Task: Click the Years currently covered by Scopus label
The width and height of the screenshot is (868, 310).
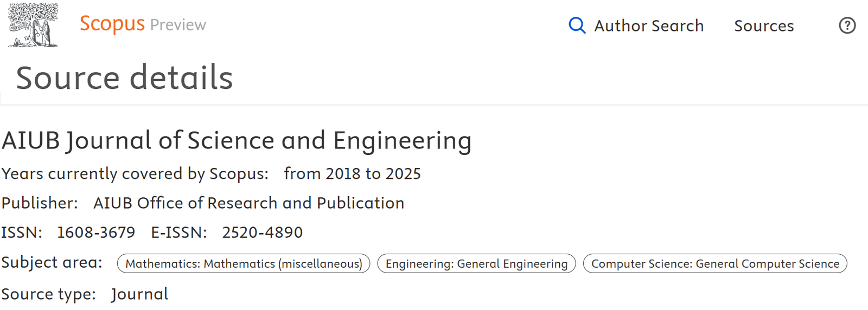Action: [x=135, y=173]
